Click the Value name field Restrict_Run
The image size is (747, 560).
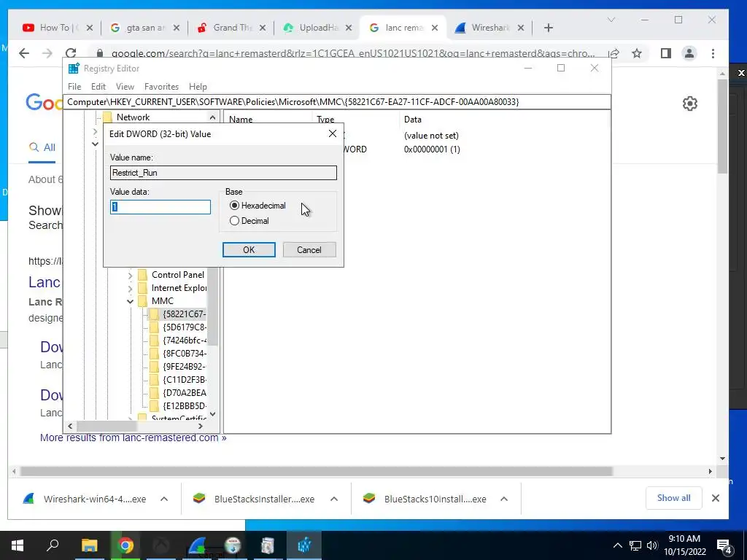(x=223, y=173)
